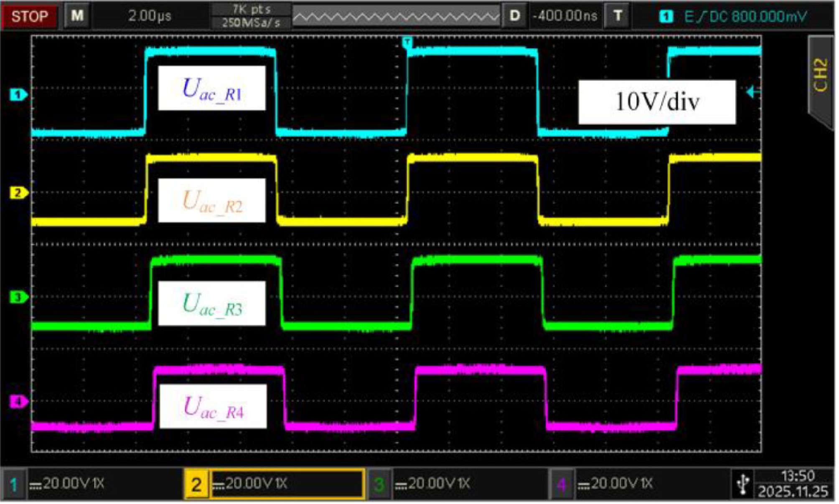Click the waveform memory overview bar
This screenshot has height=504, width=839.
tap(396, 16)
